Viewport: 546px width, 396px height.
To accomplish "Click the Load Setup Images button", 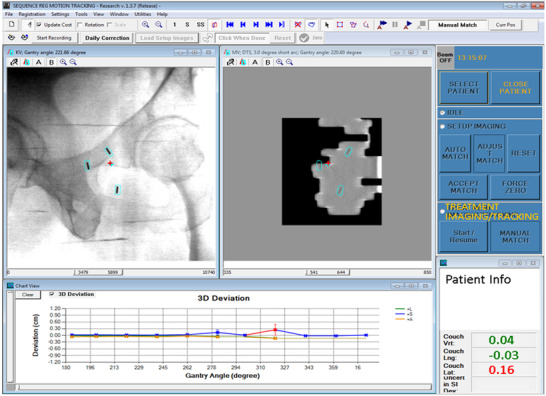I will [166, 38].
